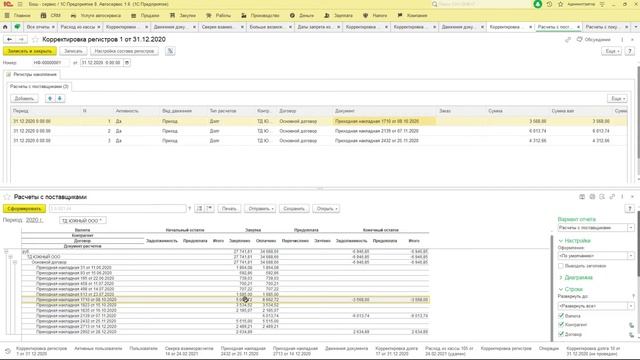
Task: Click the Печать button
Action: [x=229, y=209]
